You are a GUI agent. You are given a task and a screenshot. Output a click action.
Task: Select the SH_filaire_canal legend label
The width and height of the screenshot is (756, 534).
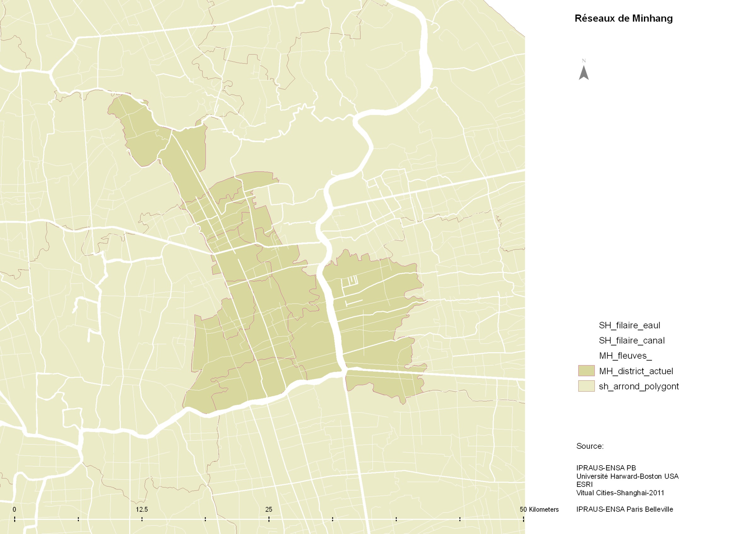[632, 341]
